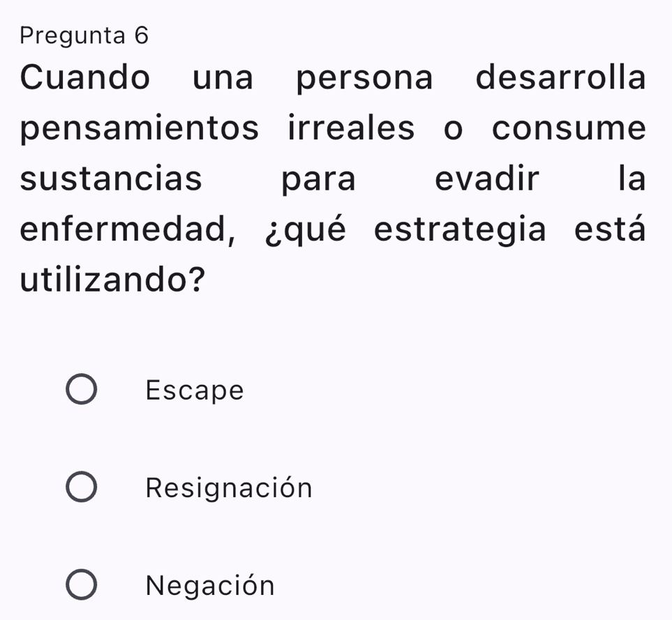672x620 pixels.
Task: Click the word "evadir" in the question
Action: [x=487, y=179]
